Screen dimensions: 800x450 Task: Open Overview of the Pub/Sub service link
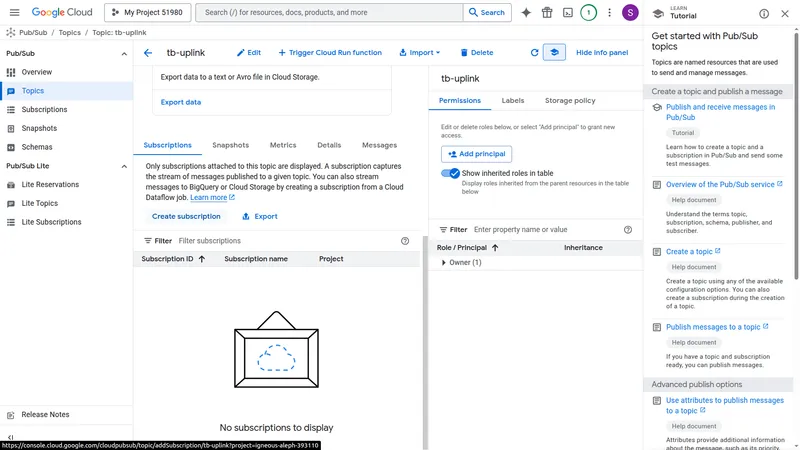point(724,184)
